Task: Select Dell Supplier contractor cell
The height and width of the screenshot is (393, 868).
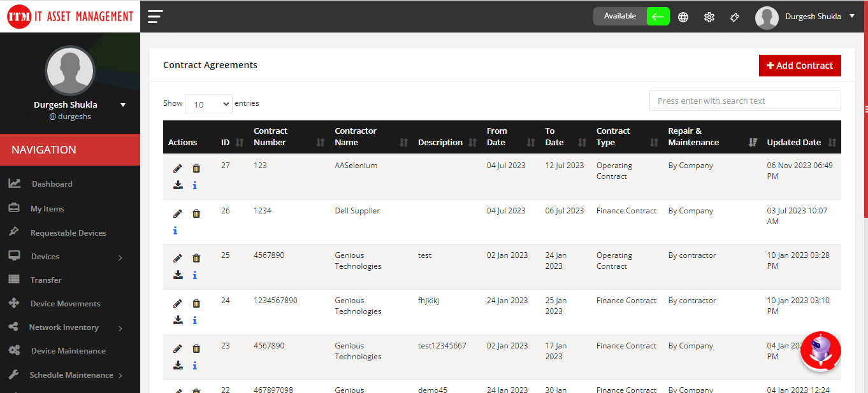Action: point(358,211)
